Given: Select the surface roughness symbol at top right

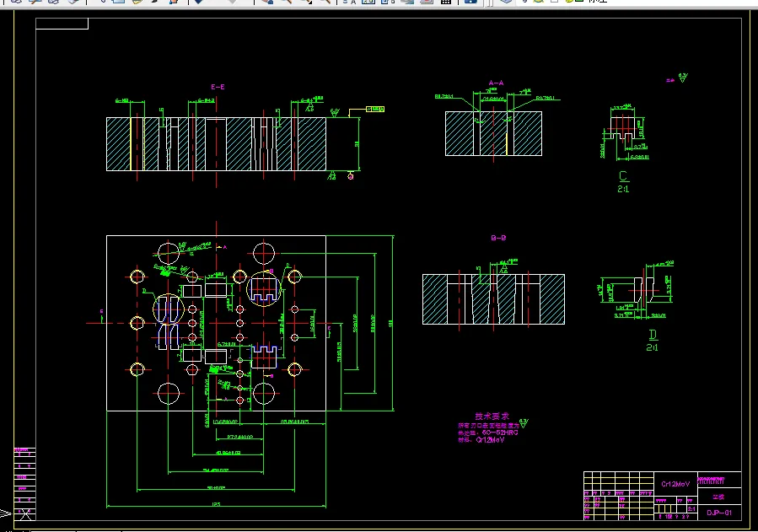Looking at the screenshot, I should (682, 78).
